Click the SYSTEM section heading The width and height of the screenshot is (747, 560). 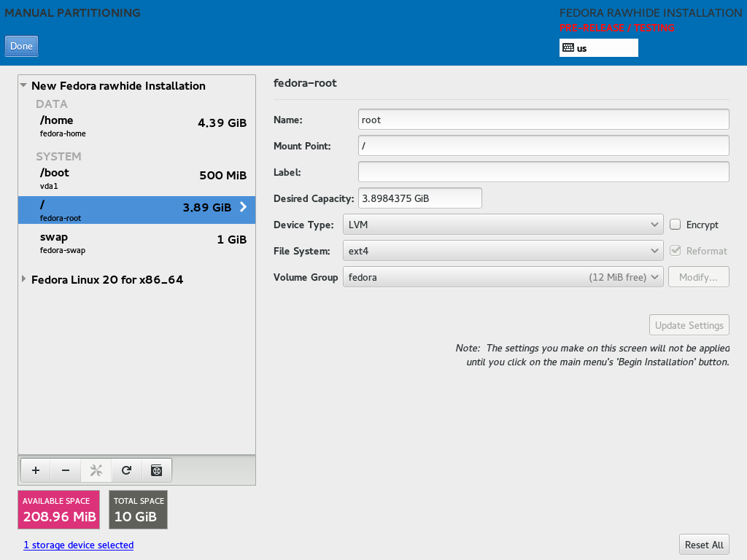pos(58,156)
